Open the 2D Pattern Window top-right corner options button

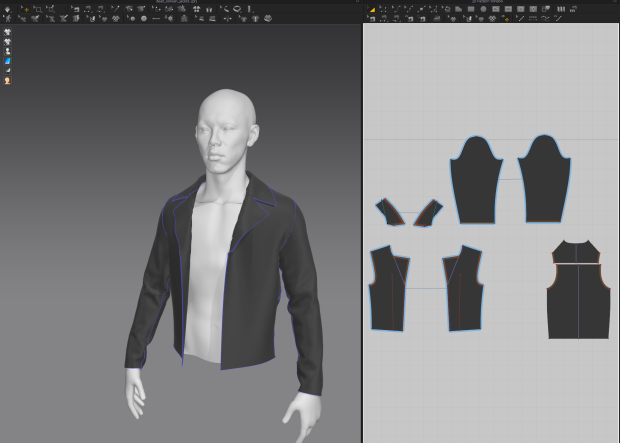coord(614,3)
